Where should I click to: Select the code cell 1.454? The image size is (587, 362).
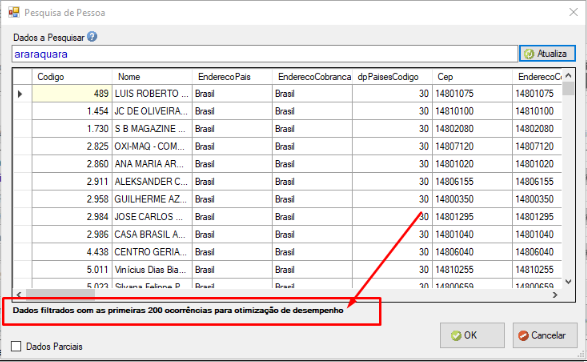[72, 111]
